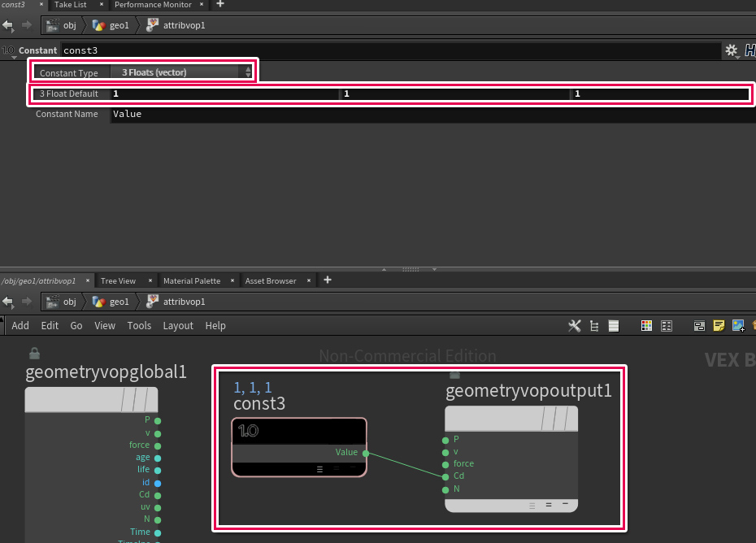
Task: Select the const3 node
Action: (299, 447)
